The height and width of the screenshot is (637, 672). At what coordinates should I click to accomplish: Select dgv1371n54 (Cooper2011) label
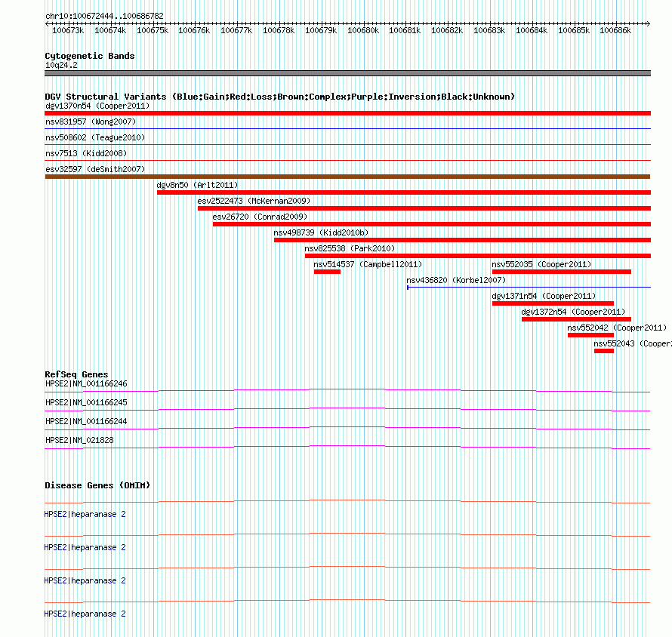click(544, 296)
